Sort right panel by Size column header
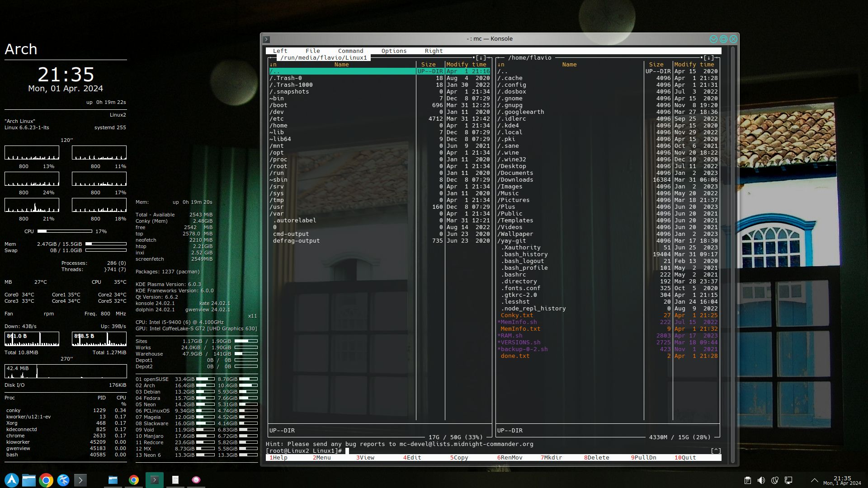The width and height of the screenshot is (868, 488). tap(656, 65)
